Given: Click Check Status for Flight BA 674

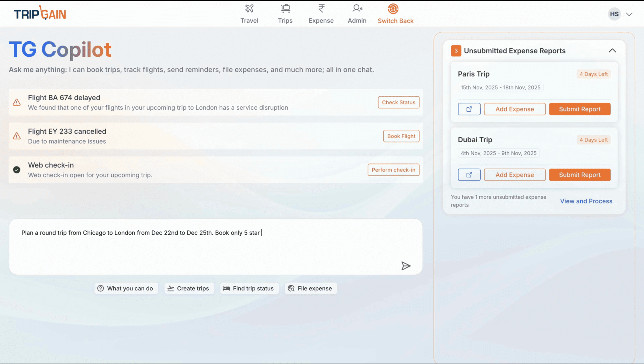Looking at the screenshot, I should click(x=398, y=102).
